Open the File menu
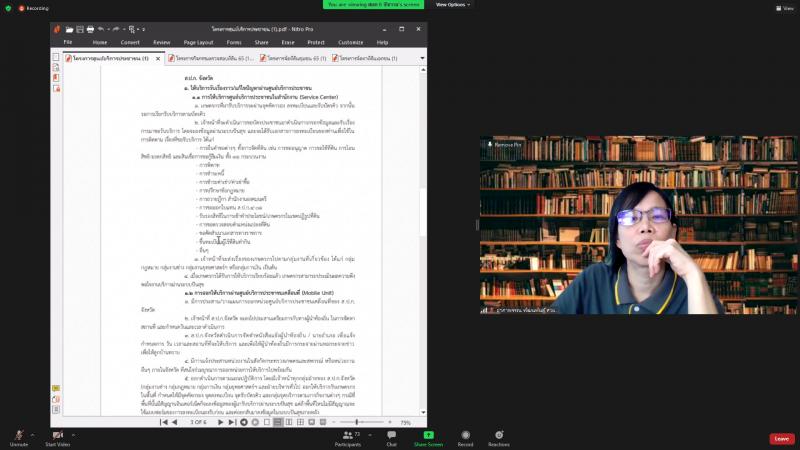 pyautogui.click(x=68, y=42)
